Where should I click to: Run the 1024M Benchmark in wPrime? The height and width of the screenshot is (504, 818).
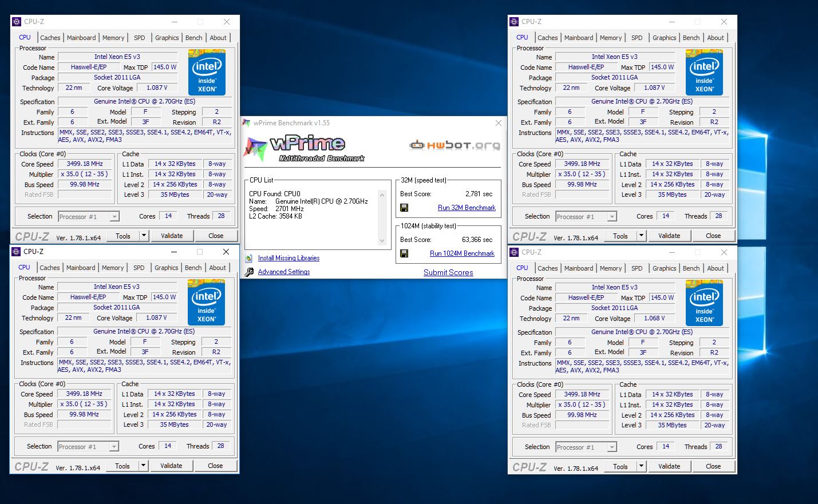[x=462, y=253]
